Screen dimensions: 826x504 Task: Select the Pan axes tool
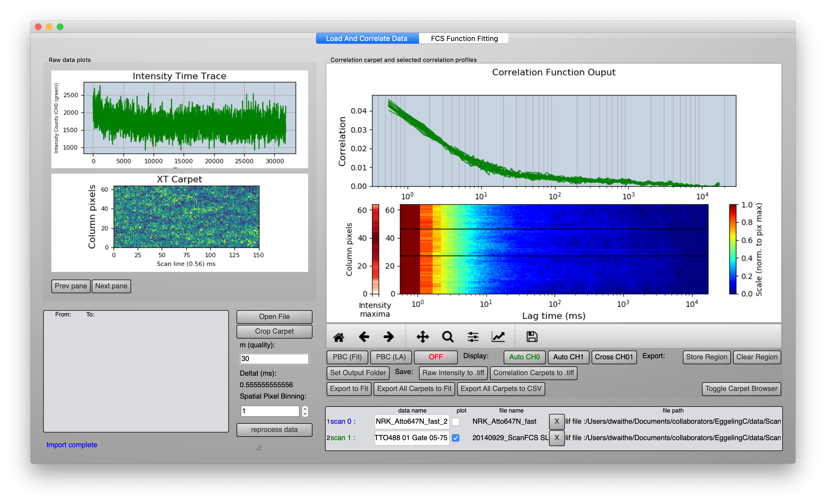pyautogui.click(x=423, y=337)
